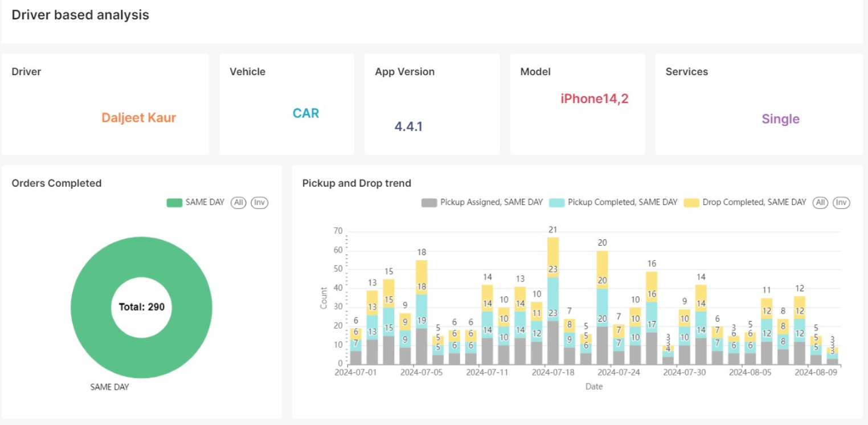
Task: Click the x-axis date 2024-07-30
Action: coord(684,372)
